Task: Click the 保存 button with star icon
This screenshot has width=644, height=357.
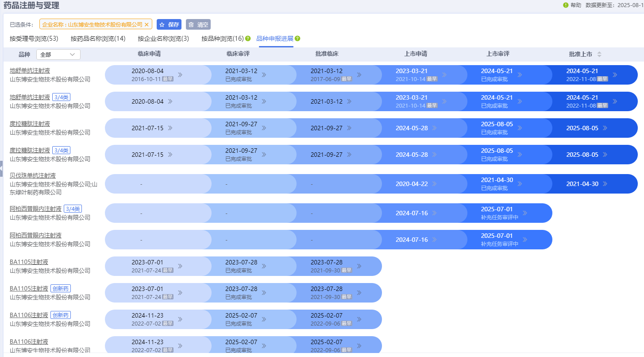Action: coord(169,24)
